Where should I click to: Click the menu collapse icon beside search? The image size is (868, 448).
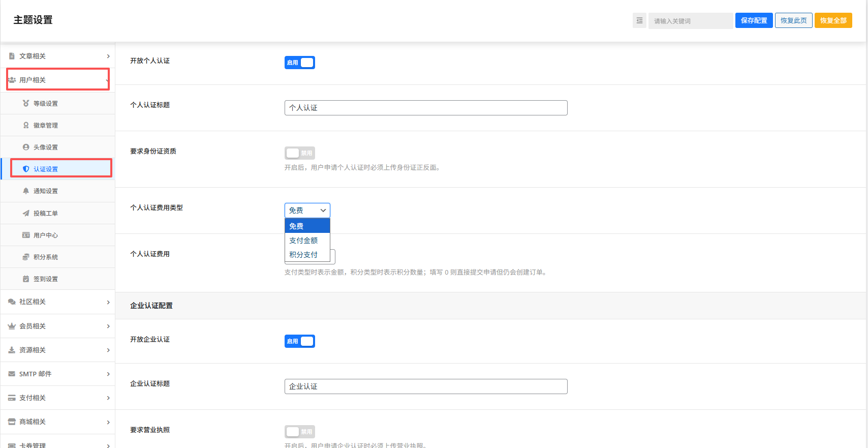pos(639,21)
